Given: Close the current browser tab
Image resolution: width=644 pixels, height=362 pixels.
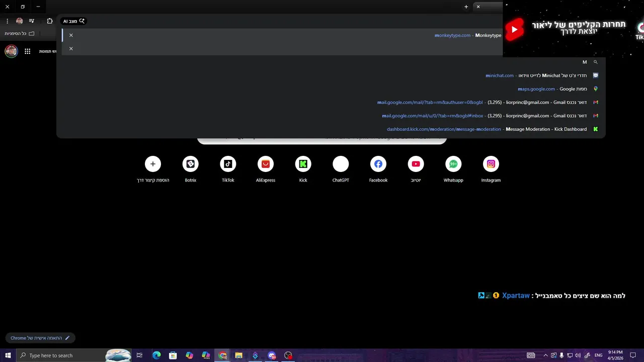Looking at the screenshot, I should (x=478, y=7).
